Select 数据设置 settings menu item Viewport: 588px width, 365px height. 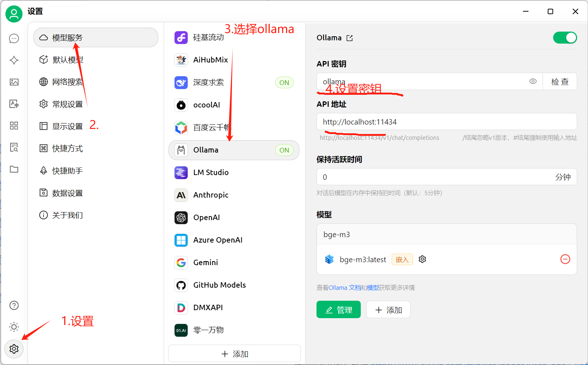96,193
